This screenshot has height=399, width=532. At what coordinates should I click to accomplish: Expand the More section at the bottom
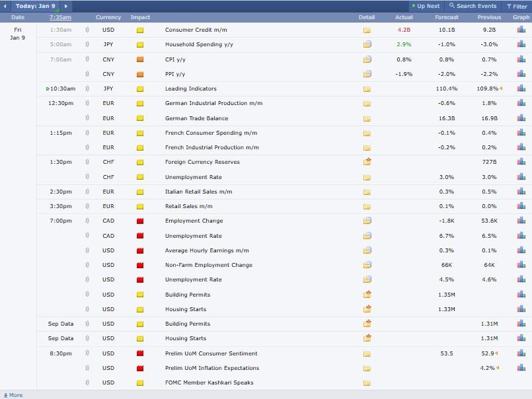[13, 395]
